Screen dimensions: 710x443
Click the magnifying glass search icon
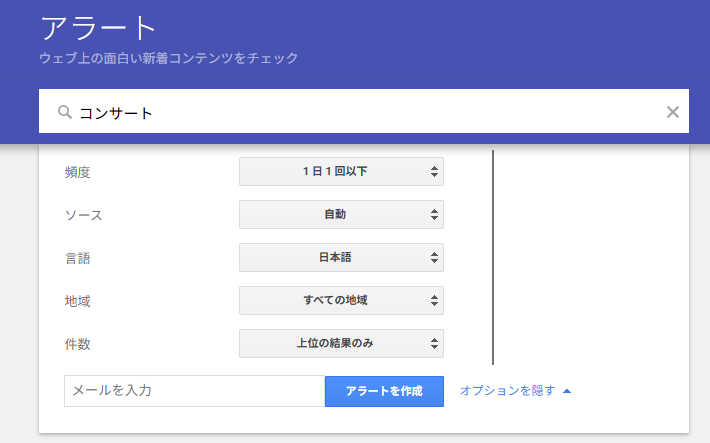[x=65, y=113]
